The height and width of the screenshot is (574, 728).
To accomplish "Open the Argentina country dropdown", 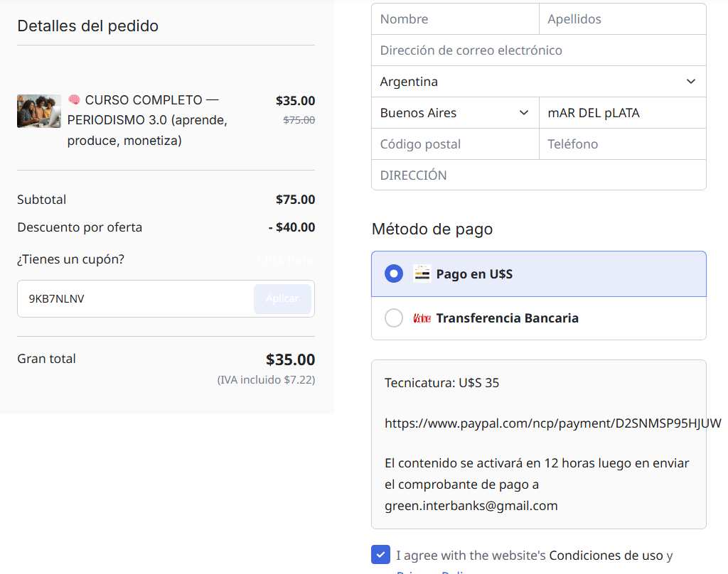I will (539, 82).
